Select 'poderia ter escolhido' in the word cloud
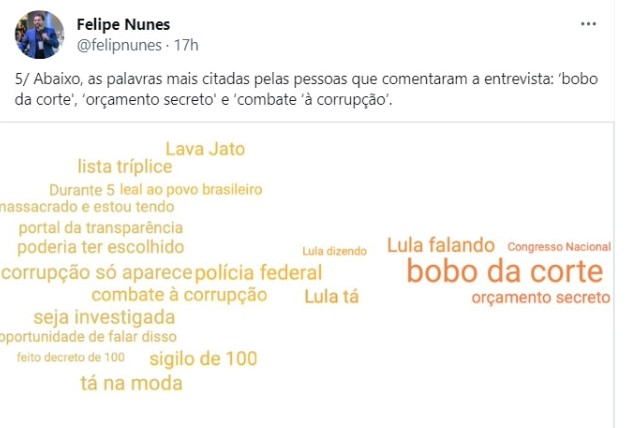The image size is (638, 428). (x=101, y=247)
